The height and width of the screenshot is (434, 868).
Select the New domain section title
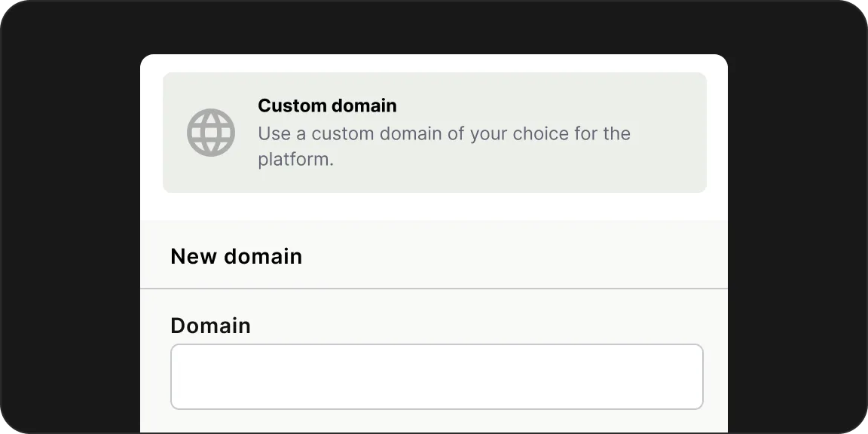(237, 256)
